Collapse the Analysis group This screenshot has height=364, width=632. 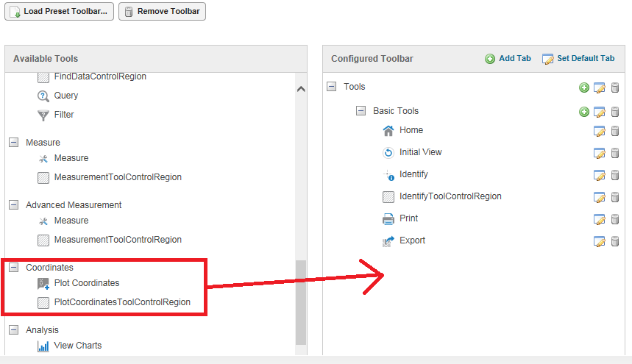(14, 329)
